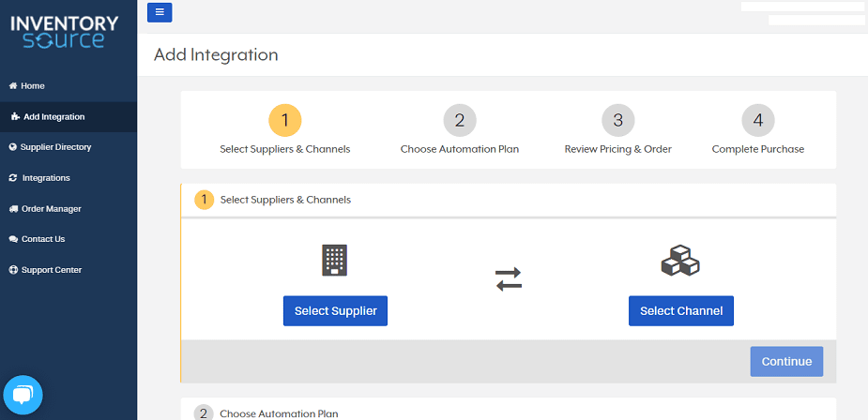Screen dimensions: 868x420
Task: Click the Add Integration page heading
Action: click(x=216, y=54)
